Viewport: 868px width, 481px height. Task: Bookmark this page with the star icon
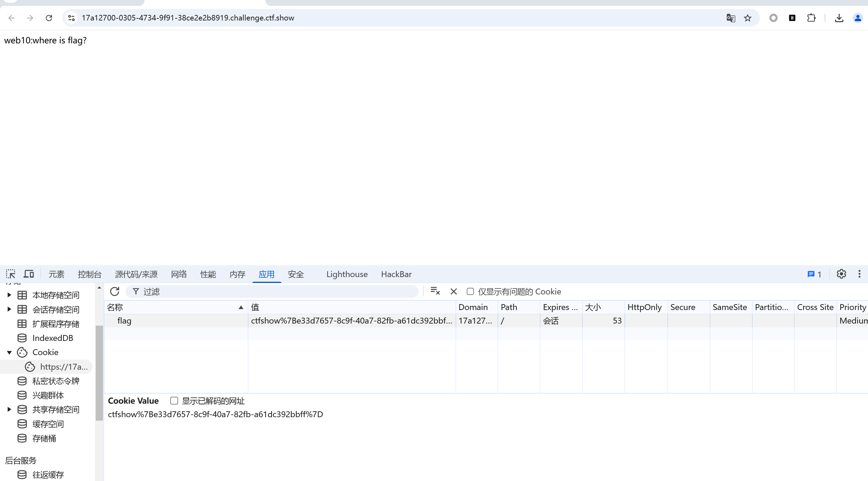pyautogui.click(x=748, y=18)
